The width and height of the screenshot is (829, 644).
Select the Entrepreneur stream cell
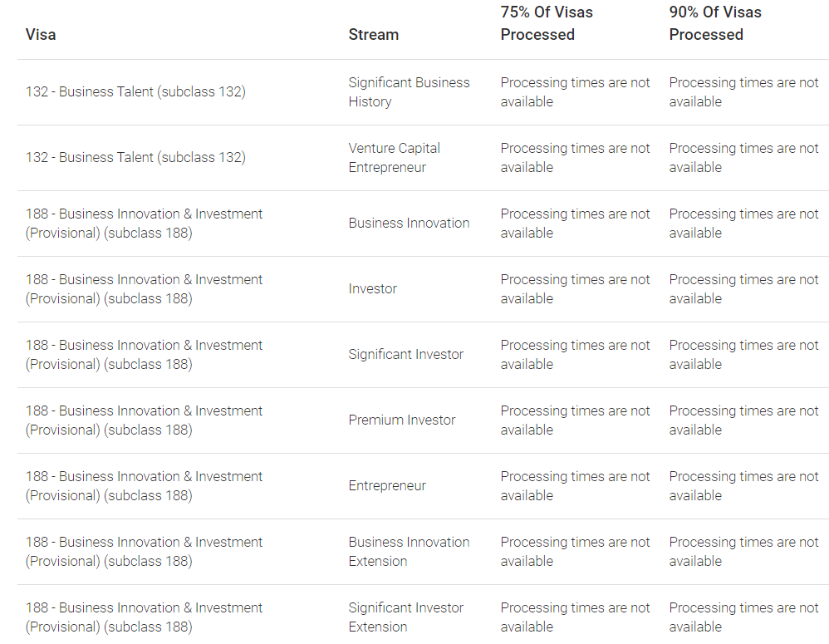click(x=387, y=485)
